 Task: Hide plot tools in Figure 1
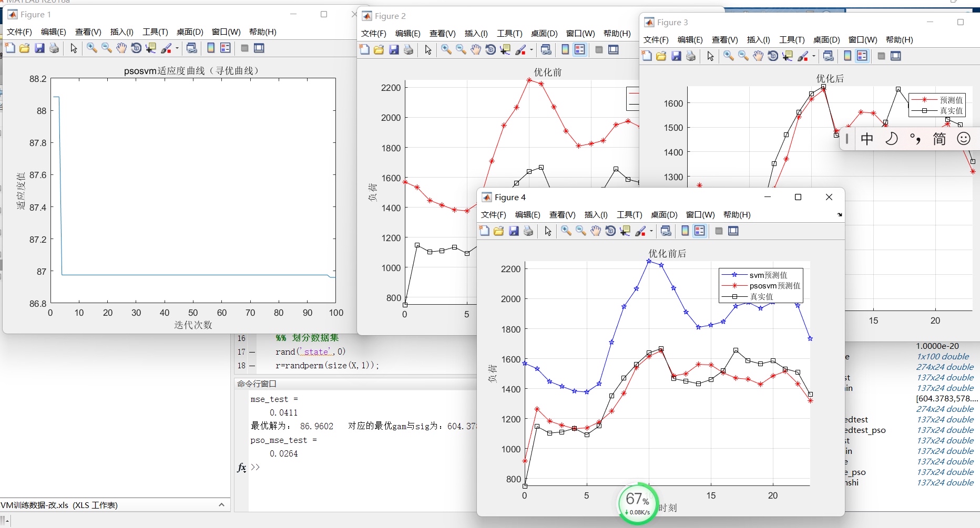[x=244, y=48]
